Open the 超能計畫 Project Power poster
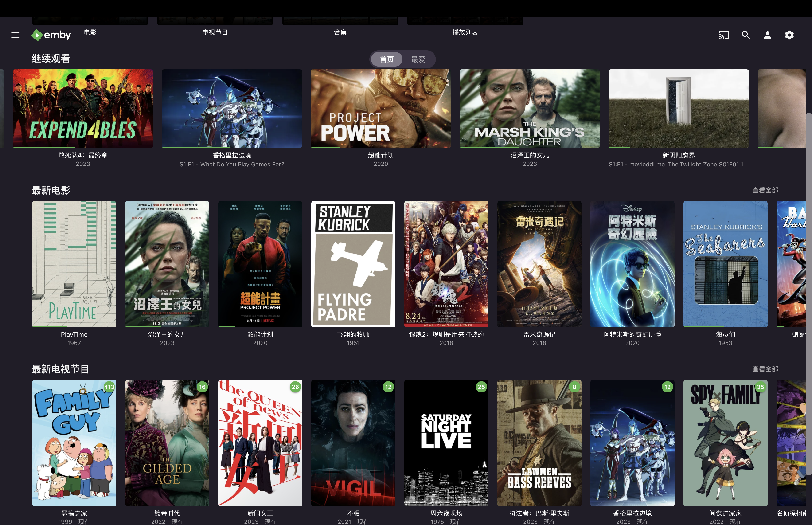812x525 pixels. [260, 264]
